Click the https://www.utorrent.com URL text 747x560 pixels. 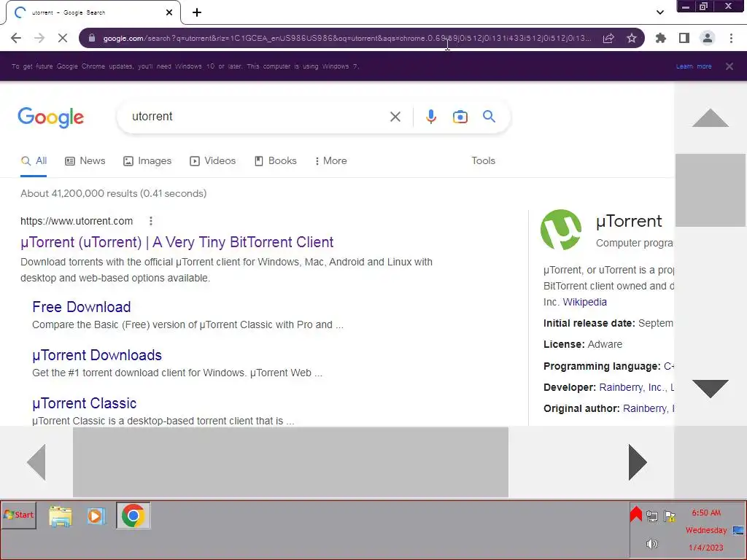[77, 221]
